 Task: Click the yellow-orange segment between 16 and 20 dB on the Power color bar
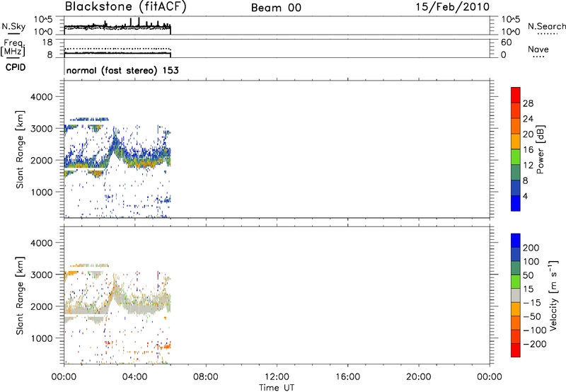(x=516, y=141)
